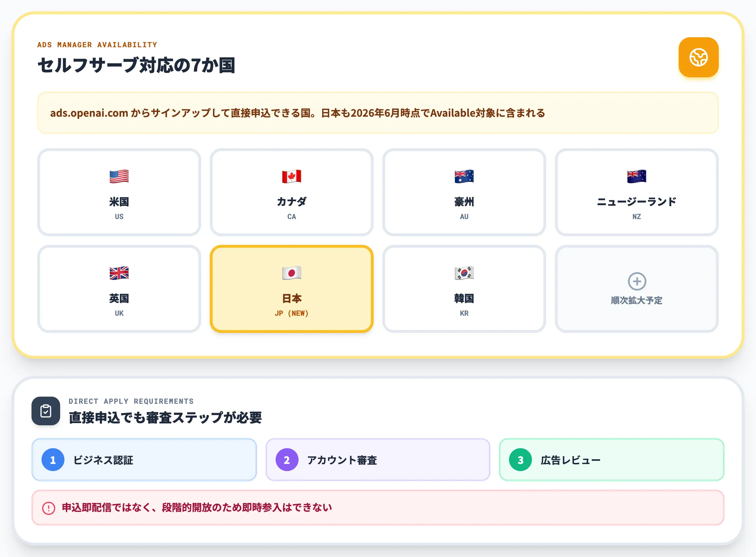This screenshot has width=756, height=557.
Task: Click the clipboard check icon
Action: point(46,411)
